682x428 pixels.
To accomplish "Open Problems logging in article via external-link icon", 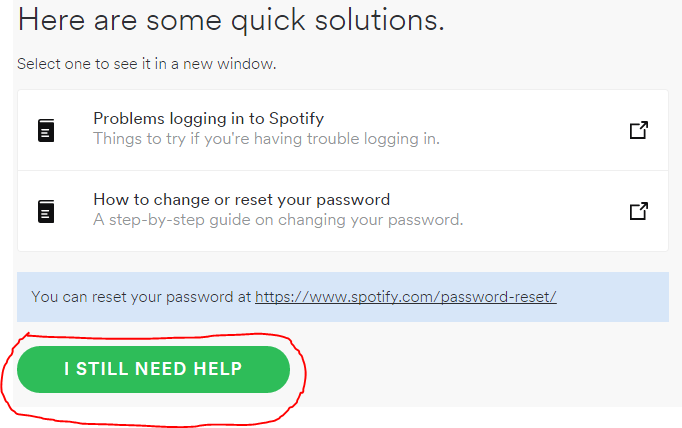I will point(639,130).
